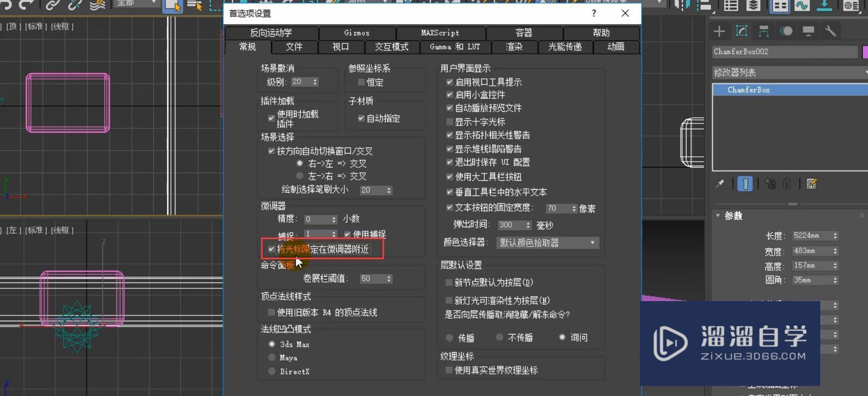Open the 颜色选择器 dropdown
This screenshot has width=868, height=396.
pos(548,243)
